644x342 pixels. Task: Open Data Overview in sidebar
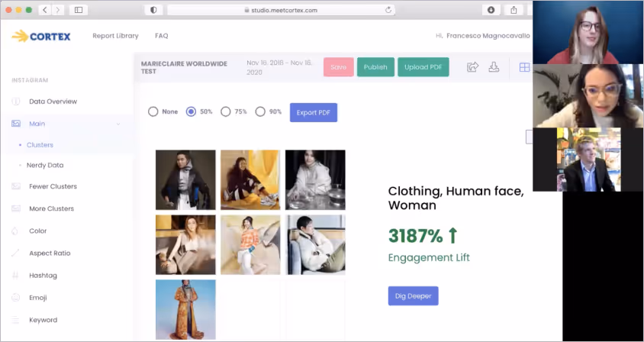tap(53, 102)
